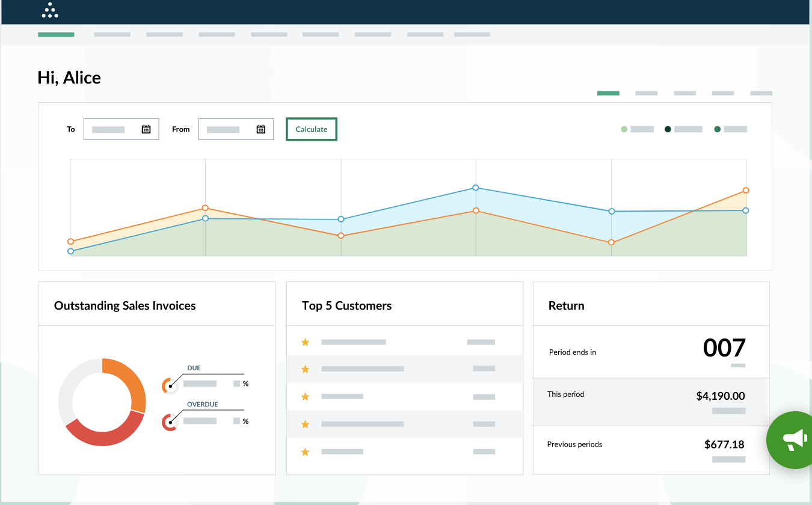Click the "Period ends in" label

coord(573,352)
